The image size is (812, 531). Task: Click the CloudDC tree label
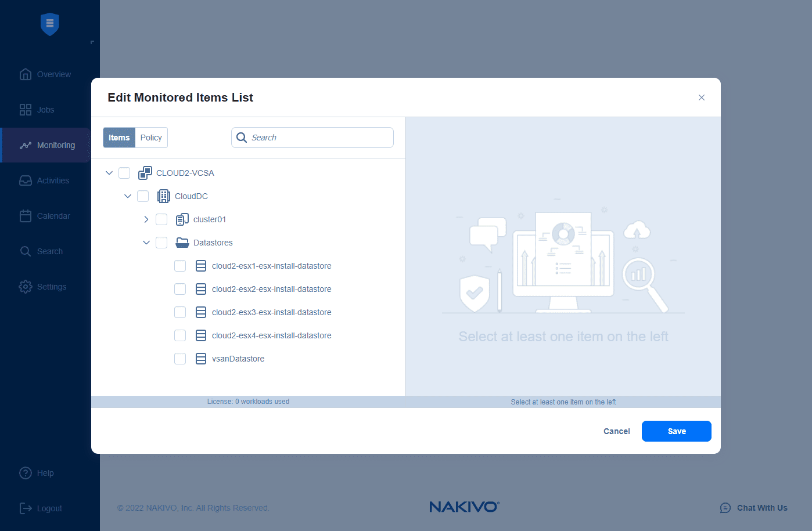[191, 196]
